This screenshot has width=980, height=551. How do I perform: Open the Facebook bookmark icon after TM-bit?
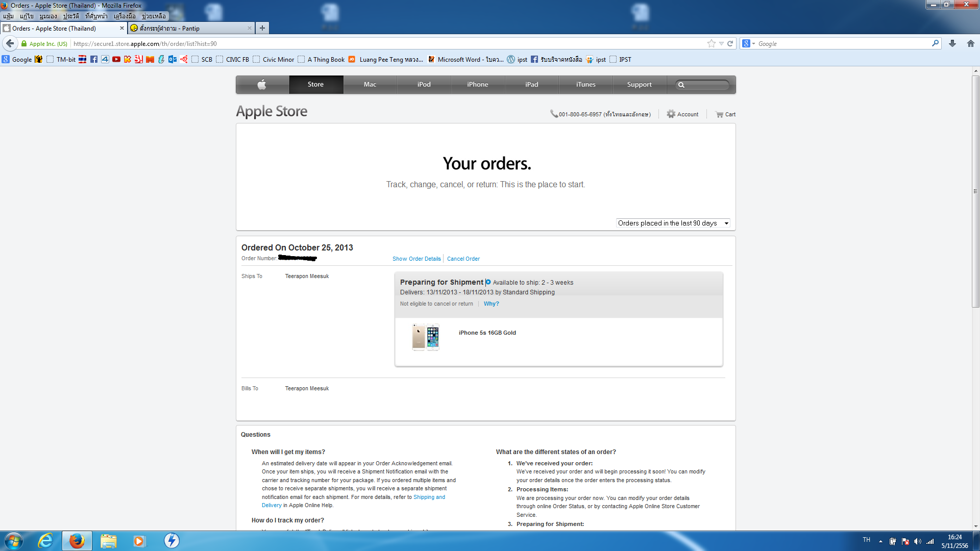94,60
